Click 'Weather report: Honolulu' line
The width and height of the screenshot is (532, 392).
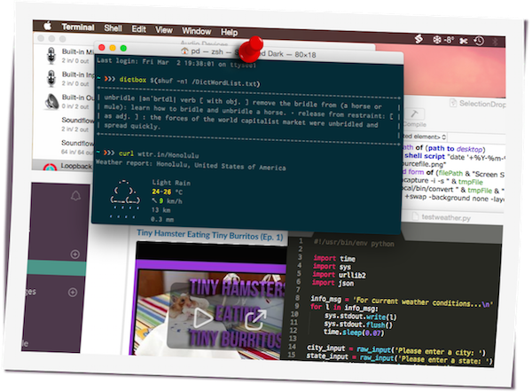point(191,165)
